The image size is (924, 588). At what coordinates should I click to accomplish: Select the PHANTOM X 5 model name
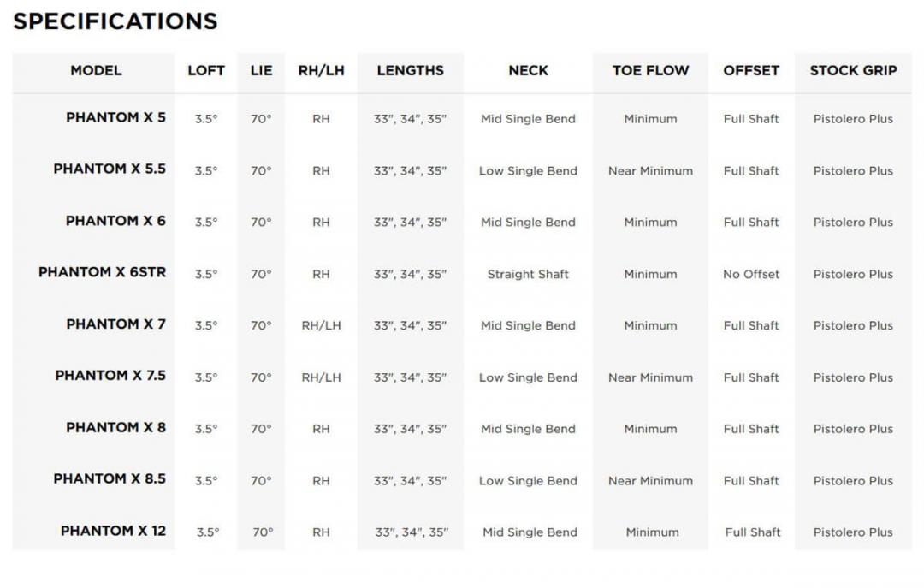point(115,117)
